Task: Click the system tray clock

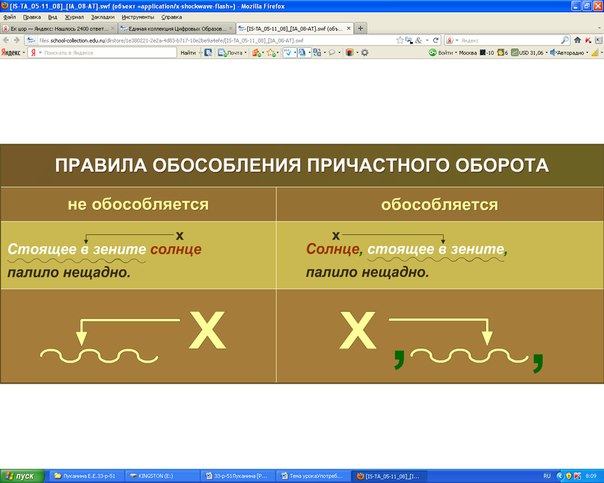Action: point(591,476)
